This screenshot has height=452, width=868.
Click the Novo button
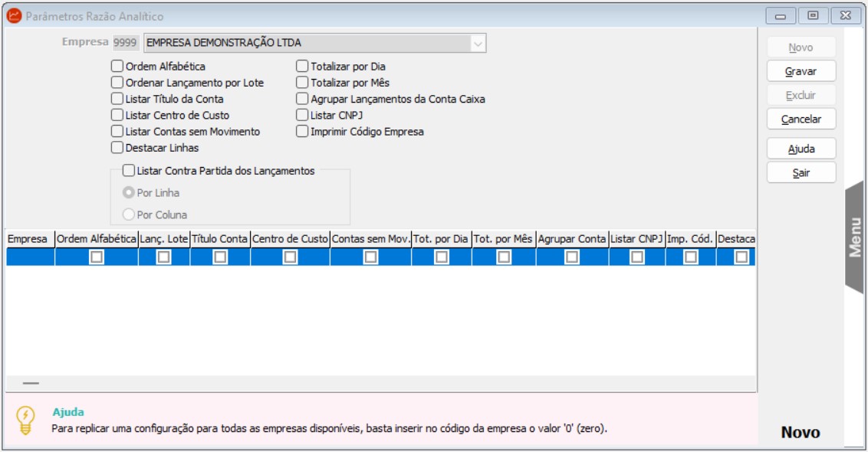point(801,47)
